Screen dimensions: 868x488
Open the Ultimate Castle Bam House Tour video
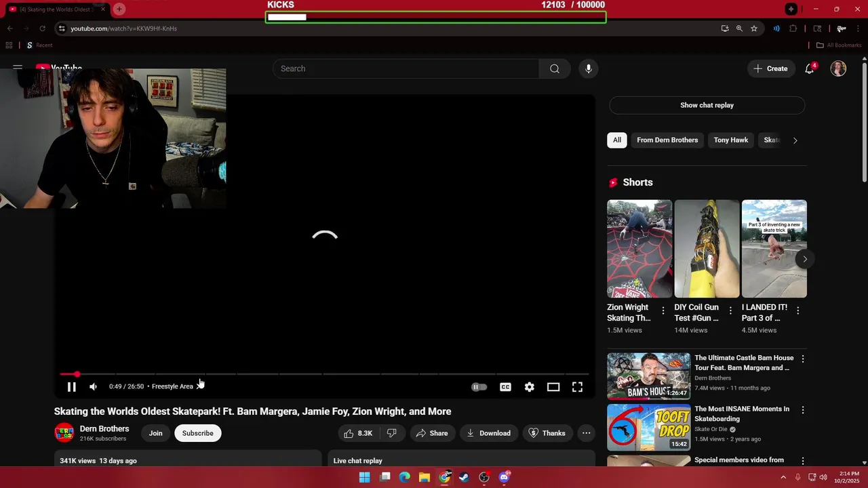(x=648, y=376)
